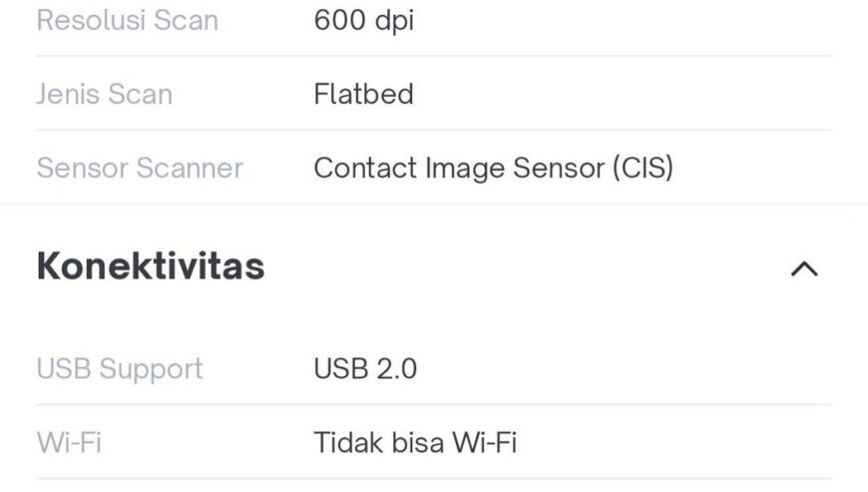868x492 pixels.
Task: Click the Tidak bisa Wi-Fi value
Action: [415, 443]
